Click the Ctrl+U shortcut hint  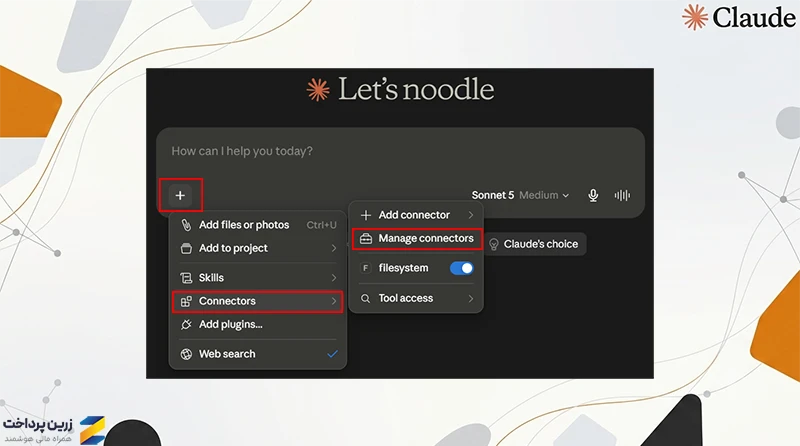[x=321, y=225]
